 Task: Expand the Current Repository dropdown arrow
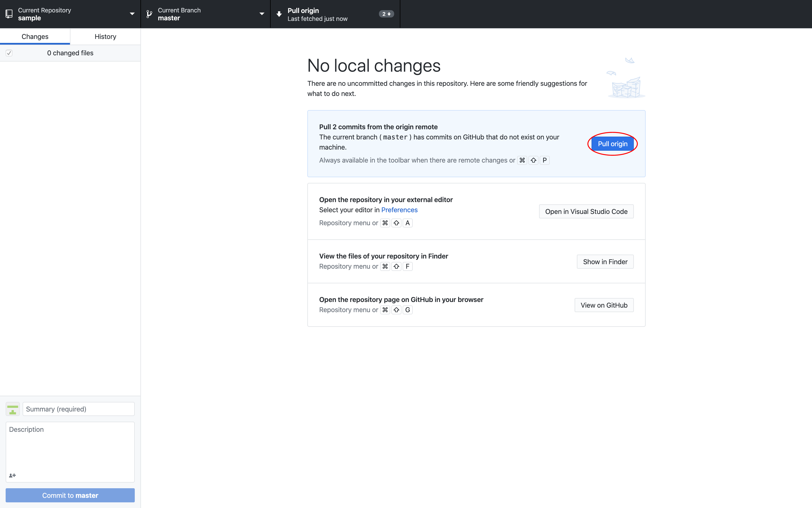[x=132, y=14]
